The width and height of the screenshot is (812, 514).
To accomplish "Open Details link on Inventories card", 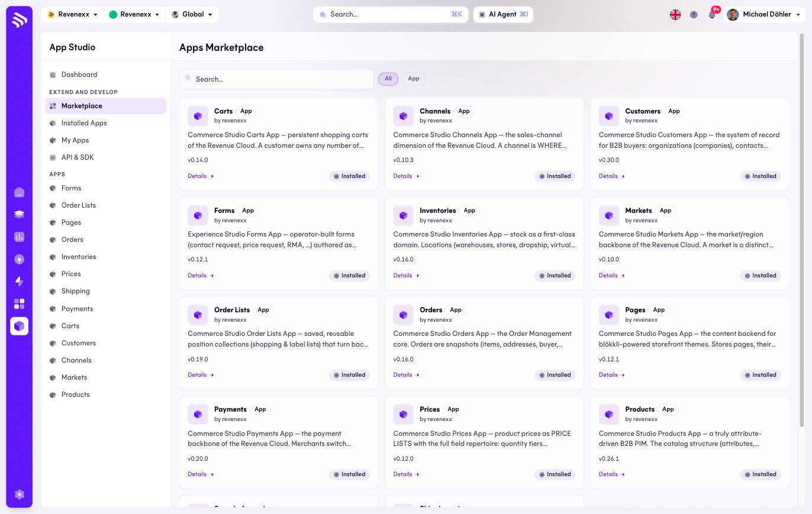I will [406, 276].
